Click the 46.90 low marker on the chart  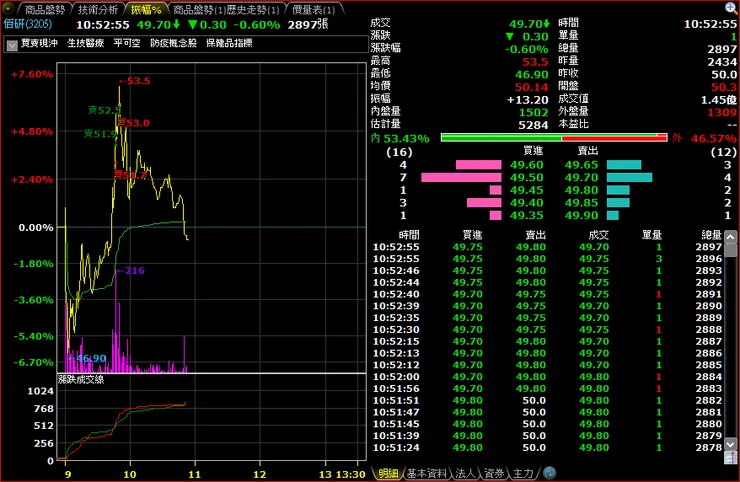tap(87, 358)
